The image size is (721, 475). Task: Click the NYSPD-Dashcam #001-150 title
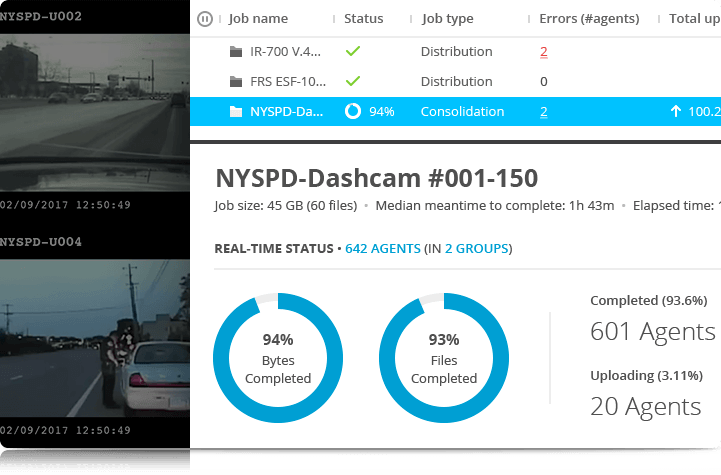[377, 178]
